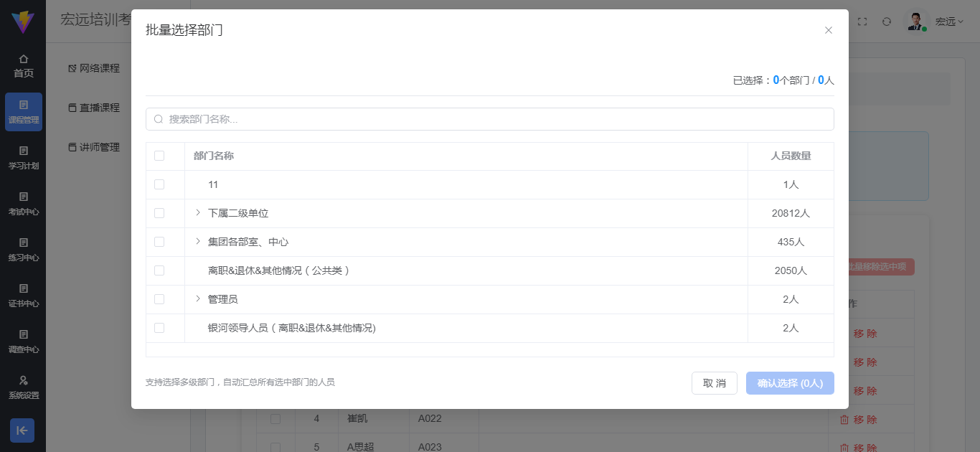
Task: Select the checkbox for 下属二级单位
Action: (159, 213)
